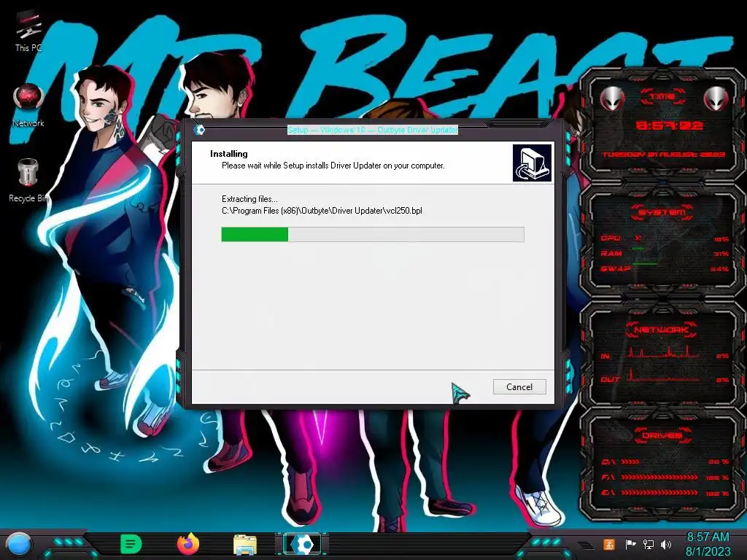Image resolution: width=747 pixels, height=560 pixels.
Task: Click the 'Extracting files...' status text
Action: [249, 199]
